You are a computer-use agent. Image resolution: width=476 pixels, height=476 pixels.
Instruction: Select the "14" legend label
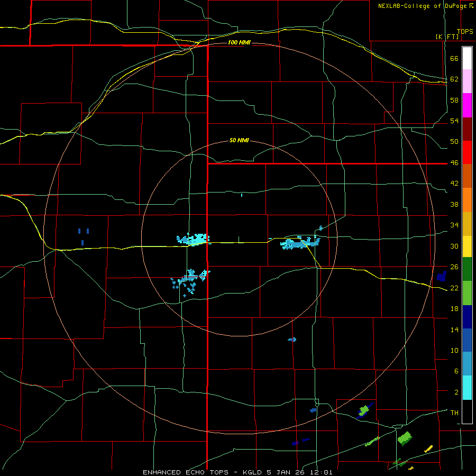[454, 329]
